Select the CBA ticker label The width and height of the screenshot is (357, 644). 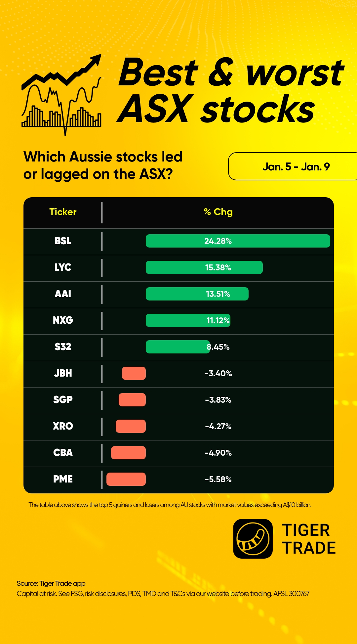click(x=63, y=453)
